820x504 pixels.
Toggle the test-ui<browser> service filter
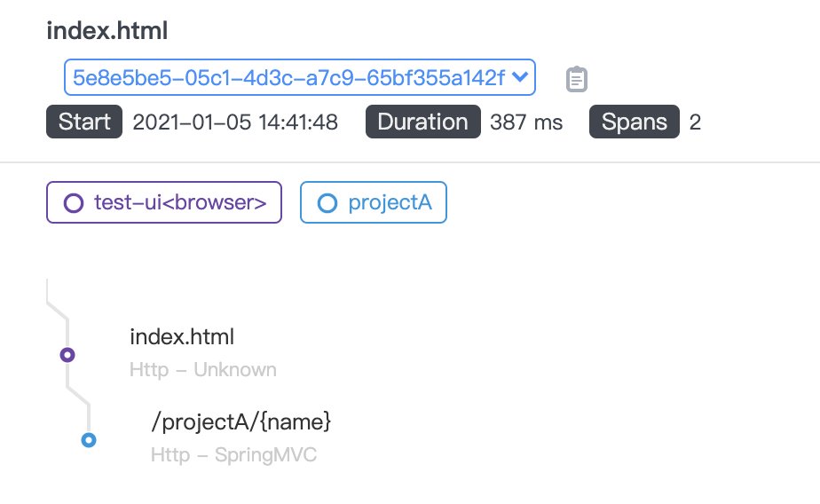point(164,202)
